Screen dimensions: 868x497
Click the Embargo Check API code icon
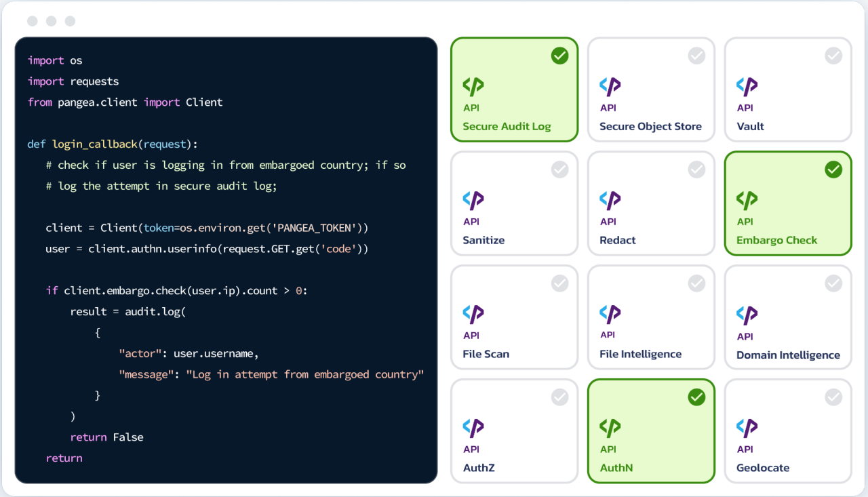click(x=747, y=200)
